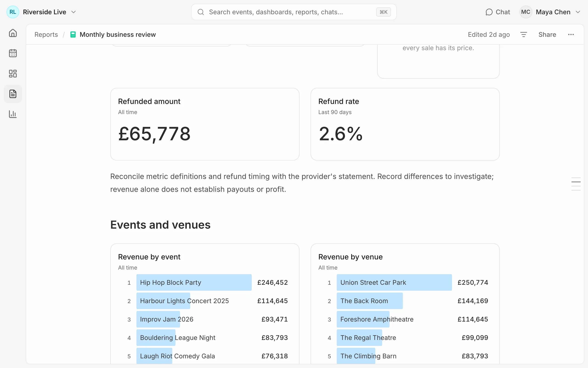
Task: Click the page outline marker at right edge
Action: (x=576, y=184)
